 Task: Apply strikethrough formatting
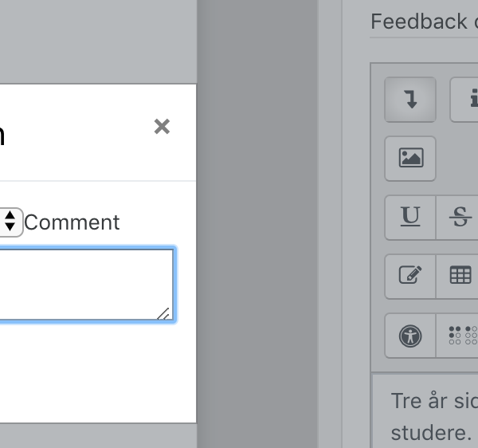coord(457,218)
